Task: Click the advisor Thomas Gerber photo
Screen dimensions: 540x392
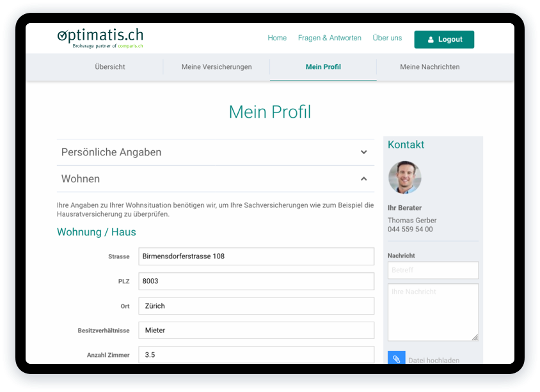Action: (x=404, y=177)
